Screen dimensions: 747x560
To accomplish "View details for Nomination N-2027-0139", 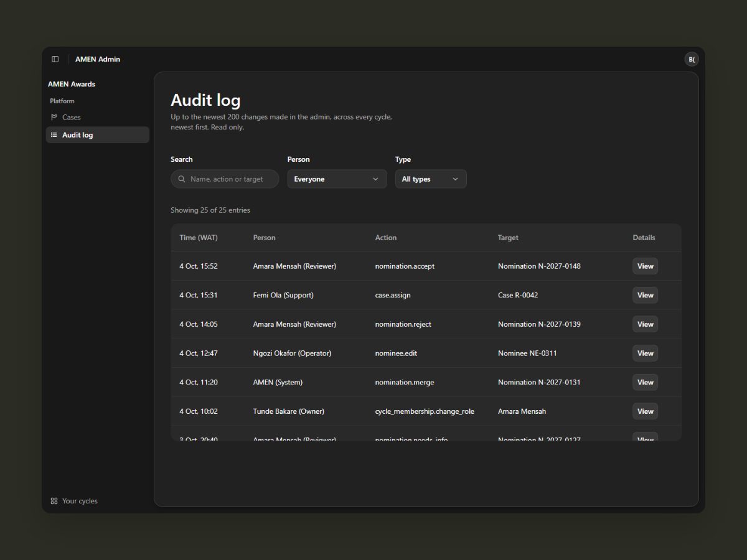I will [645, 324].
